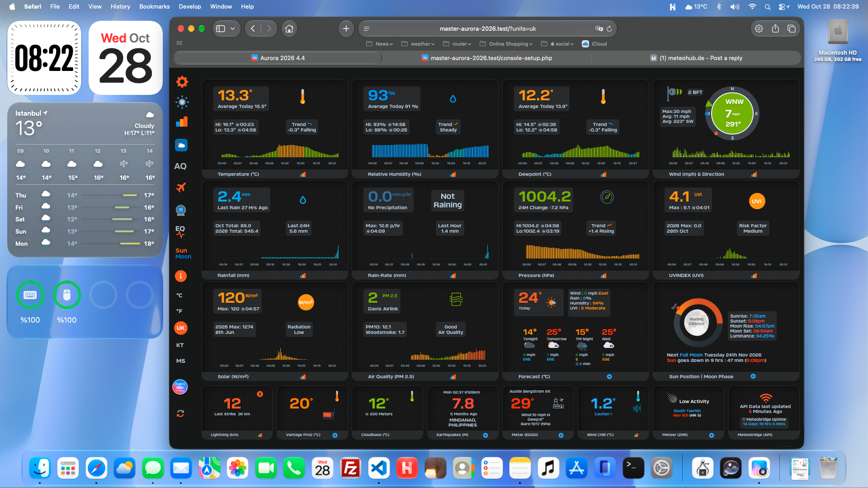Viewport: 868px width, 488px height.
Task: Click the Safari address bar
Action: 487,28
